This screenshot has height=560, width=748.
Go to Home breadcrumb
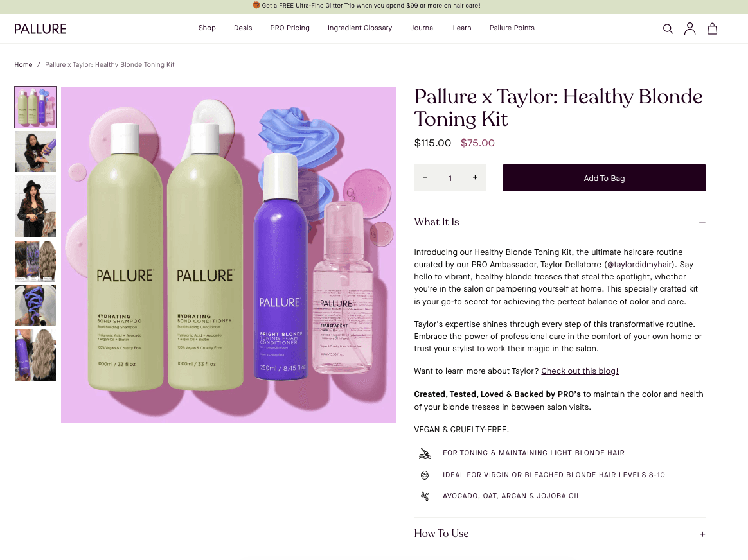(23, 64)
